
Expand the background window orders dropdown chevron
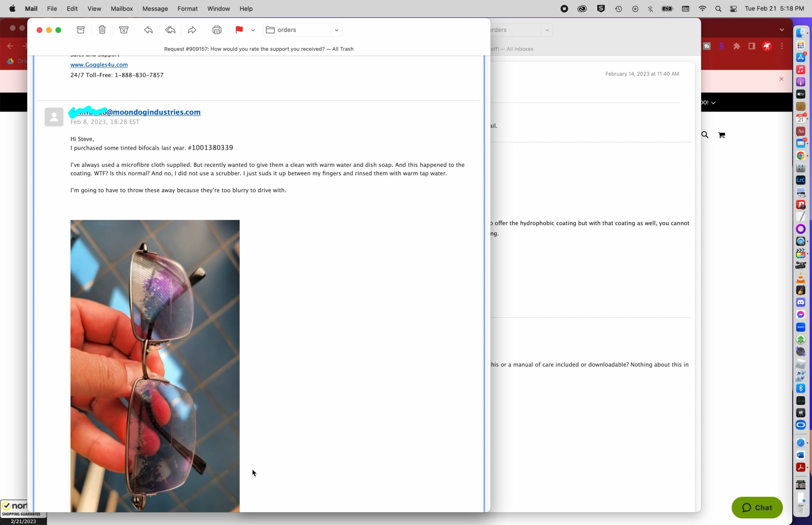[547, 30]
